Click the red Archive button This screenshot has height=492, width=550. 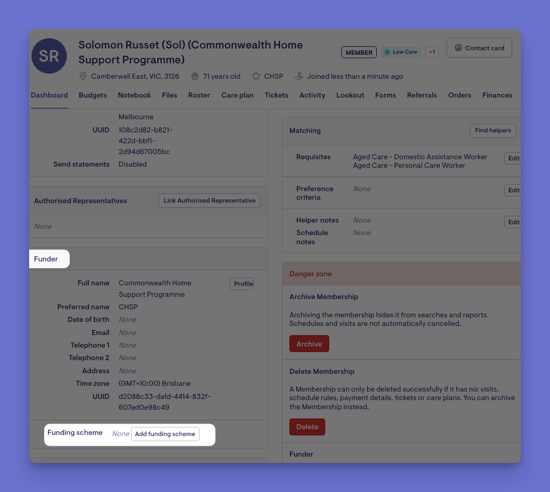[309, 344]
